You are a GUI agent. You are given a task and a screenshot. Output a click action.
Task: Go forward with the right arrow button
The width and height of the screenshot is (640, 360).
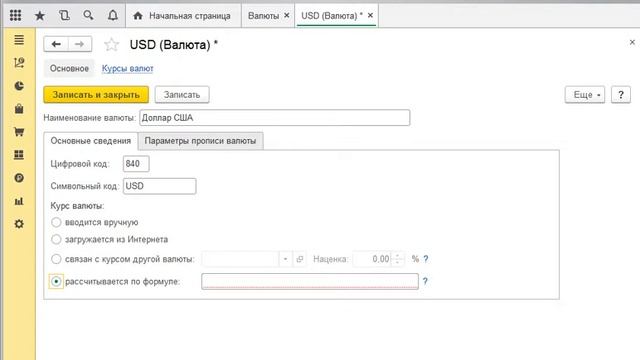(80, 44)
